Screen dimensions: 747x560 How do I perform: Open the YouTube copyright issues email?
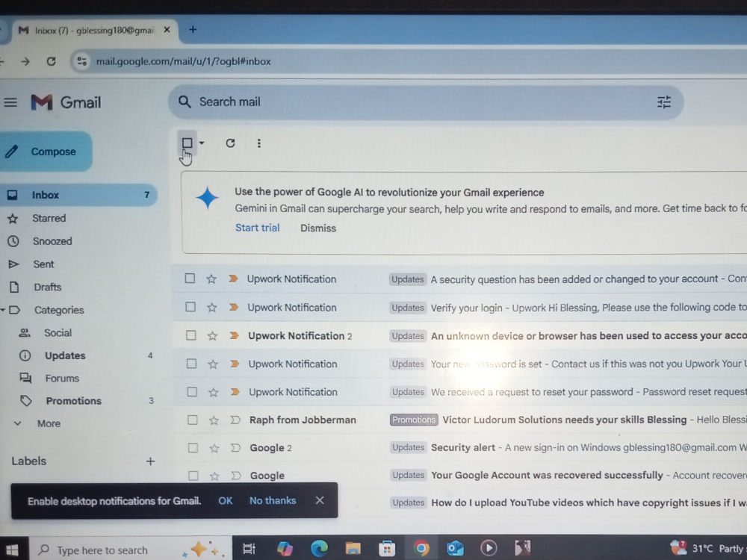click(x=589, y=503)
